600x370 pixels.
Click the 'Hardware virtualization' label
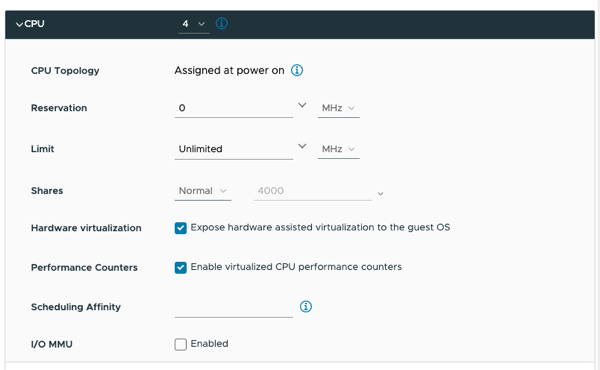[86, 228]
